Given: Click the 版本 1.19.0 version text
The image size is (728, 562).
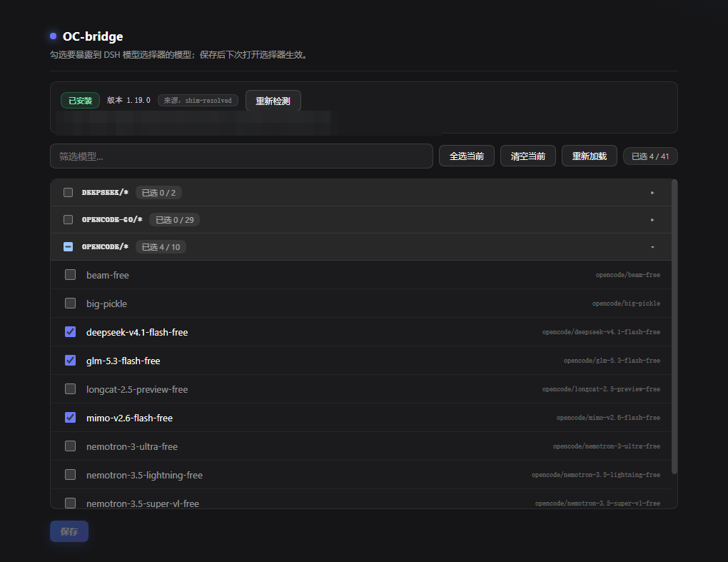Looking at the screenshot, I should coord(128,100).
